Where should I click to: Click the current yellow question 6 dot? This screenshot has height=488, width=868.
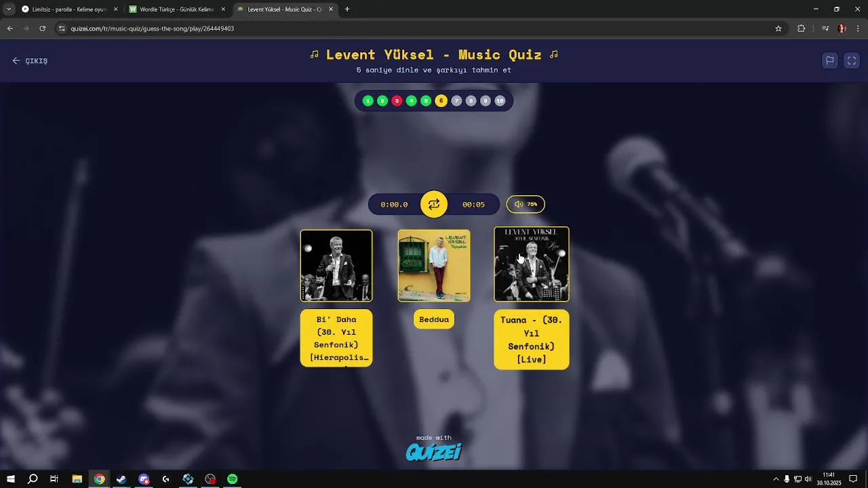441,101
